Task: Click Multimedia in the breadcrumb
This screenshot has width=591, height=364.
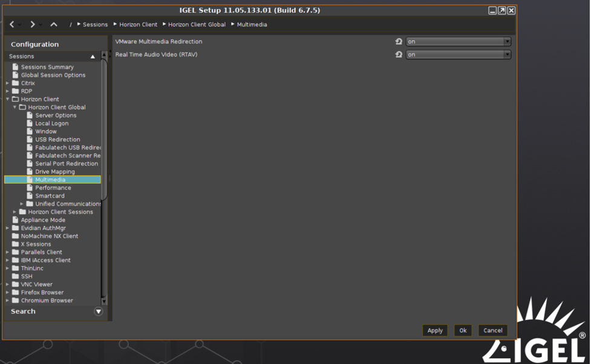Action: [252, 25]
